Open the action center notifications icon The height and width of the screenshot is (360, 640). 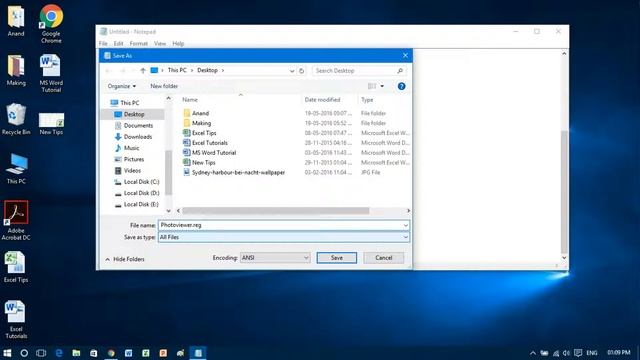pyautogui.click(x=578, y=353)
